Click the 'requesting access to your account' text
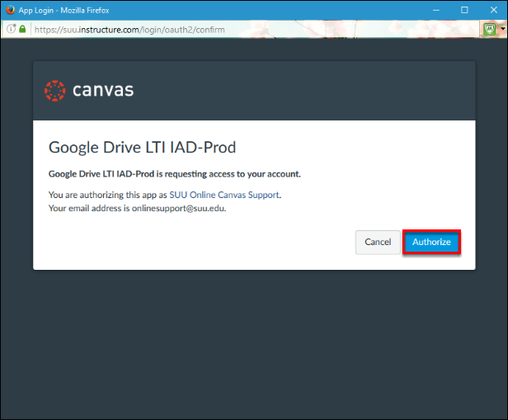This screenshot has width=508, height=420. point(233,174)
